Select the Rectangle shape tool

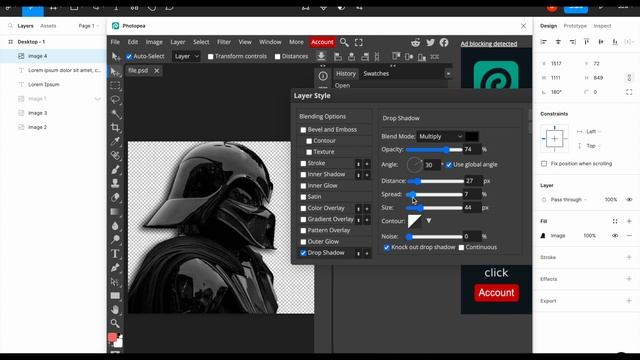(x=116, y=296)
